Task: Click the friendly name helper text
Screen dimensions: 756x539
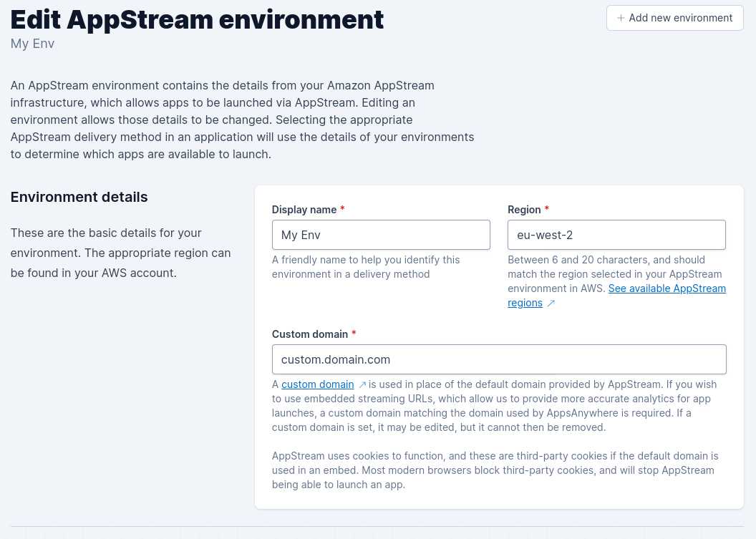Action: (366, 266)
